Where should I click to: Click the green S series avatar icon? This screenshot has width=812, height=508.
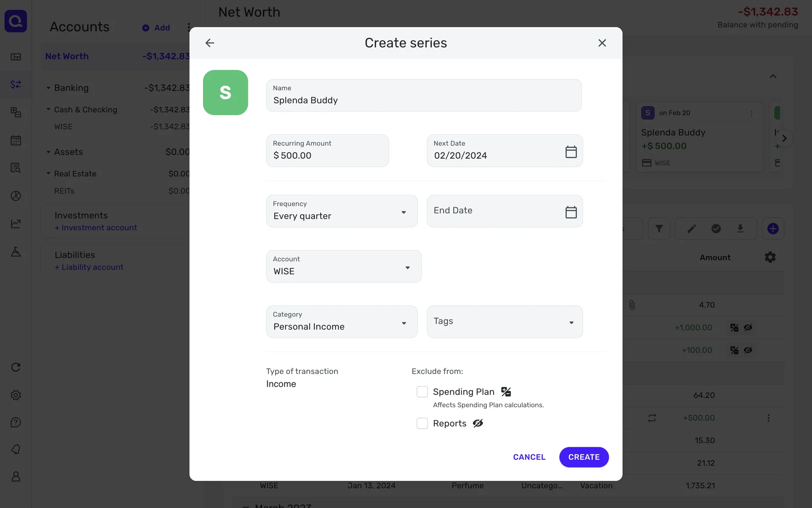tap(225, 92)
